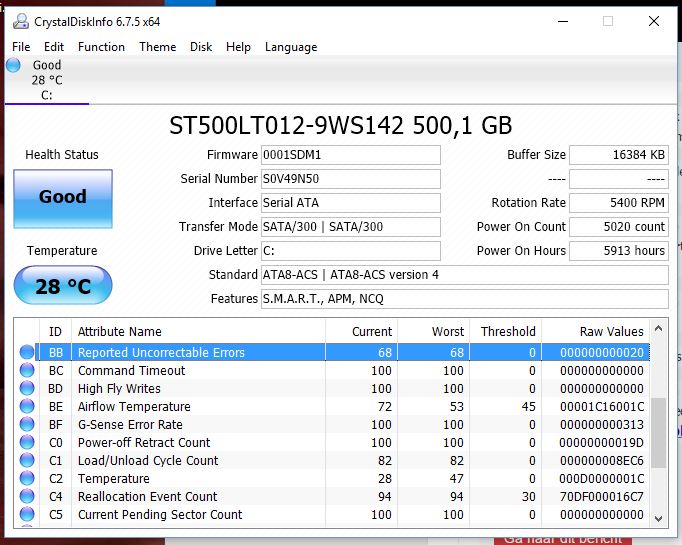Click the CrystalDiskInfo app icon in title bar
Viewport: 682px width, 545px height.
(x=20, y=21)
